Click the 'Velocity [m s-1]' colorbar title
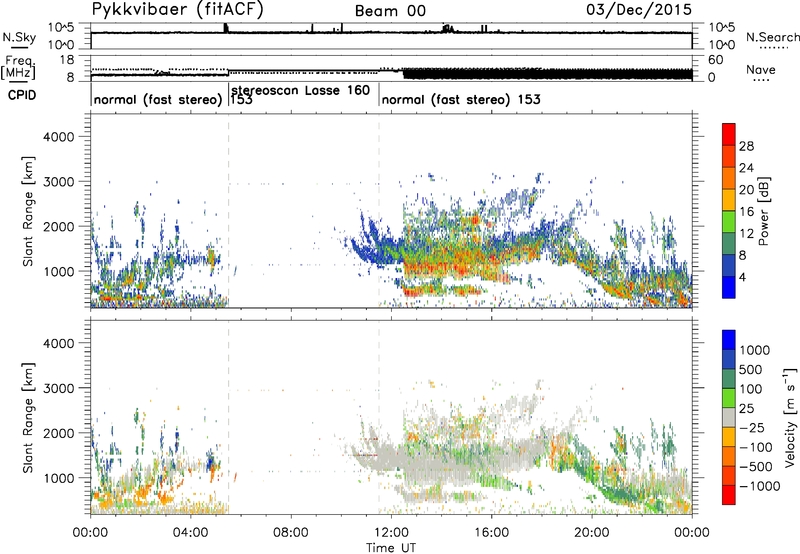The height and width of the screenshot is (554, 800). pyautogui.click(x=790, y=417)
